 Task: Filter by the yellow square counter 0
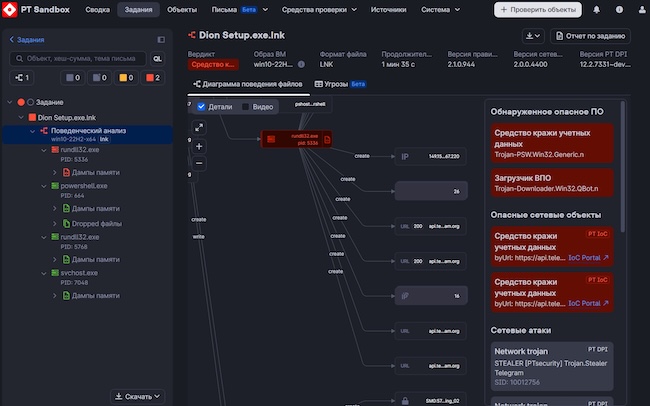(x=126, y=78)
